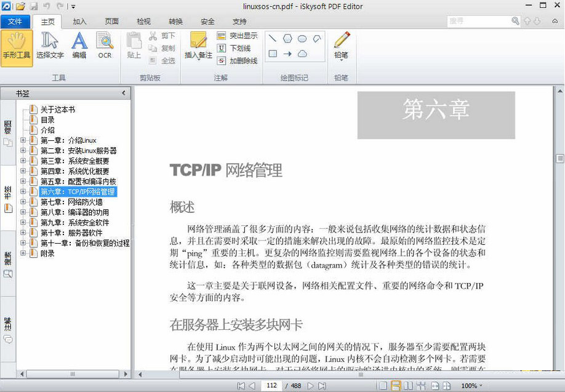Click the page number field showing 112
The width and height of the screenshot is (565, 392).
click(271, 385)
